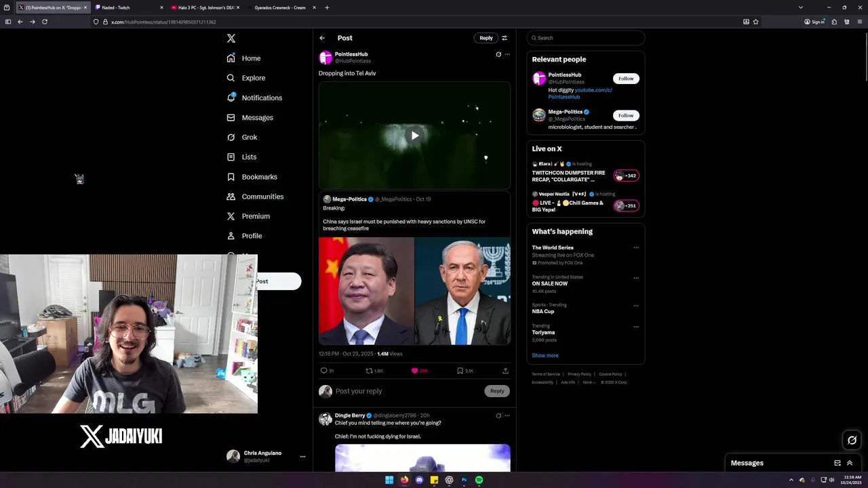Viewport: 868px width, 488px height.
Task: Open the more options menu on PointlessHub's post
Action: (x=507, y=54)
